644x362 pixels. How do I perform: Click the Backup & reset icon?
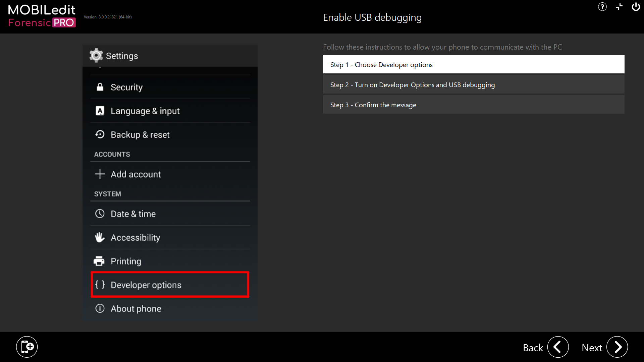(x=100, y=134)
